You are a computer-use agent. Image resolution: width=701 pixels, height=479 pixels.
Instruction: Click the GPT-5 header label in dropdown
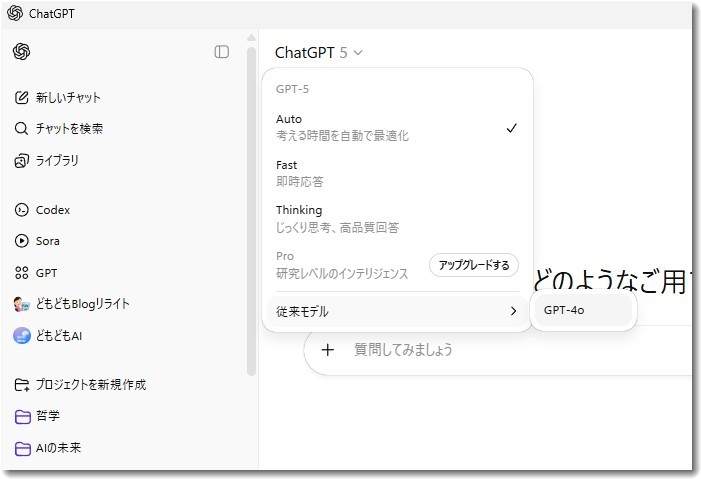pyautogui.click(x=292, y=89)
